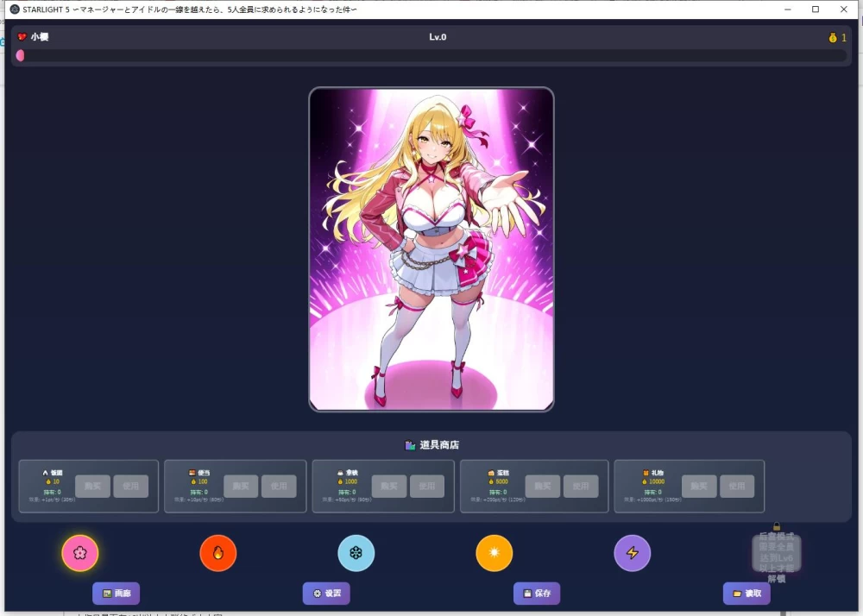The width and height of the screenshot is (863, 616).
Task: Click the 道具商店 shop header icon
Action: [410, 445]
